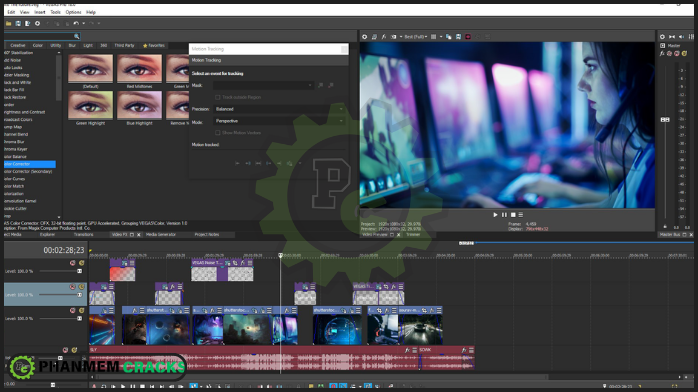The image size is (698, 392).
Task: Open the Precision dropdown set to Balanced
Action: 279,109
